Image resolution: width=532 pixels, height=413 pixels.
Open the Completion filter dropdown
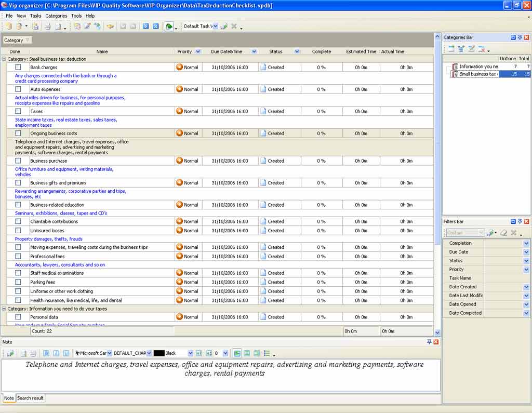526,243
